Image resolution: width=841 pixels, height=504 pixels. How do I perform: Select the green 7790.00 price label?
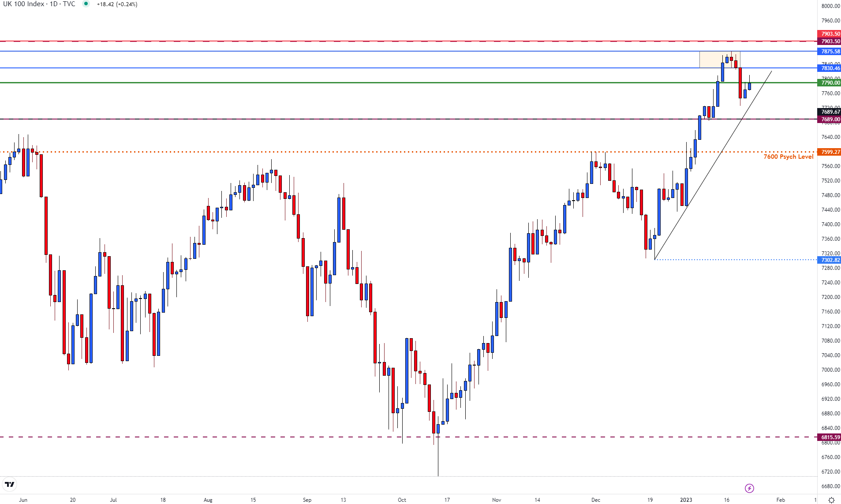pyautogui.click(x=829, y=83)
